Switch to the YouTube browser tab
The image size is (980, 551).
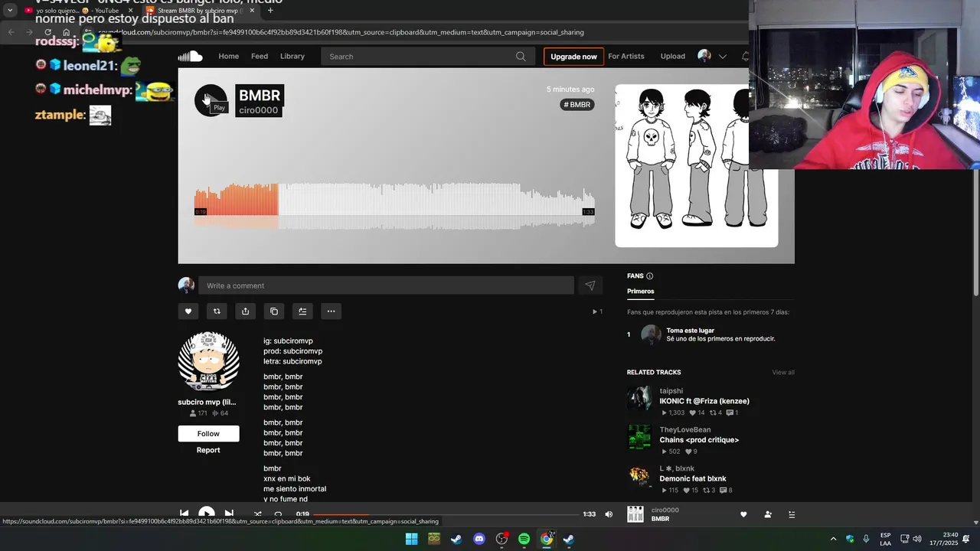point(77,11)
